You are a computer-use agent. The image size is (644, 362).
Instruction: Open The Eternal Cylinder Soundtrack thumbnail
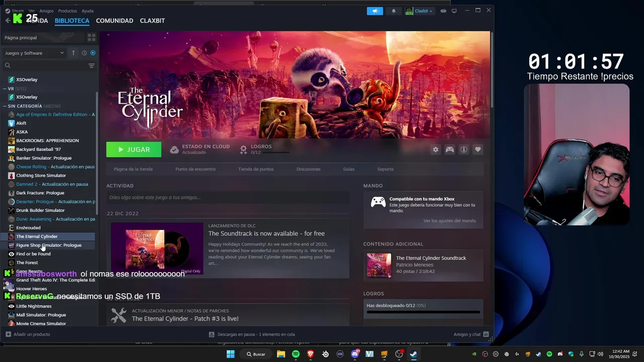pos(379,265)
